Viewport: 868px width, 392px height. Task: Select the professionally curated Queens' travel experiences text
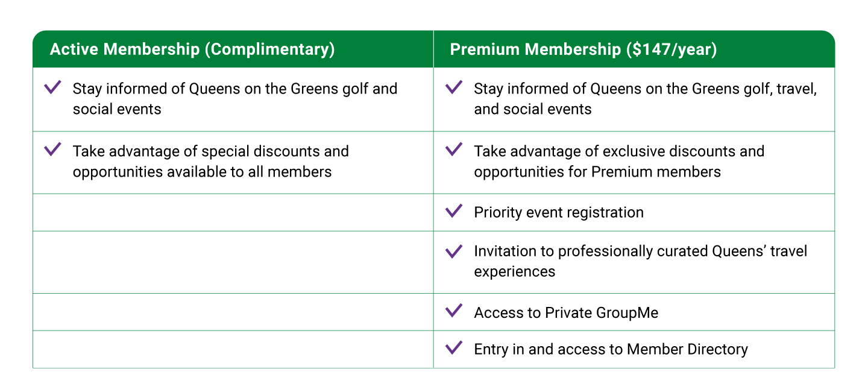pos(640,261)
